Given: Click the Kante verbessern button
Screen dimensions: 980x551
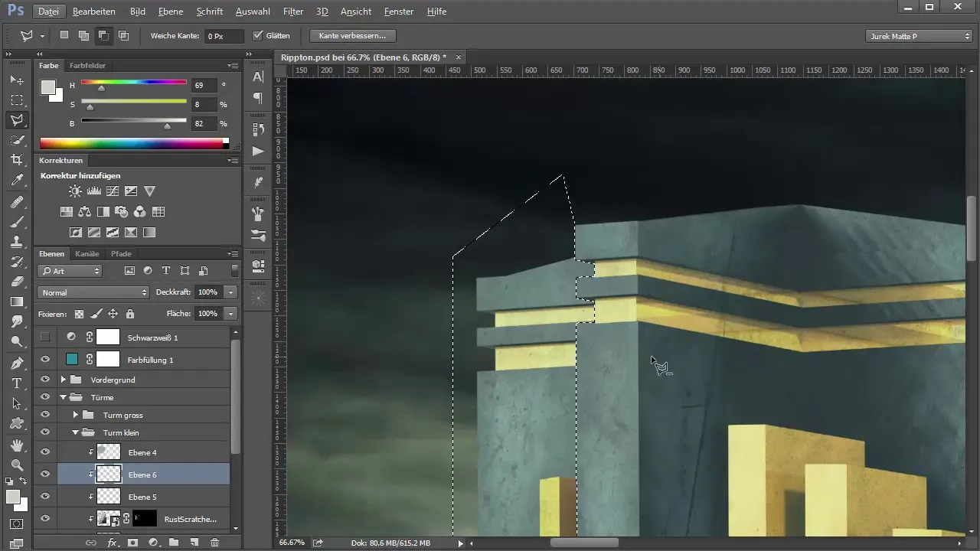Looking at the screenshot, I should pos(353,36).
